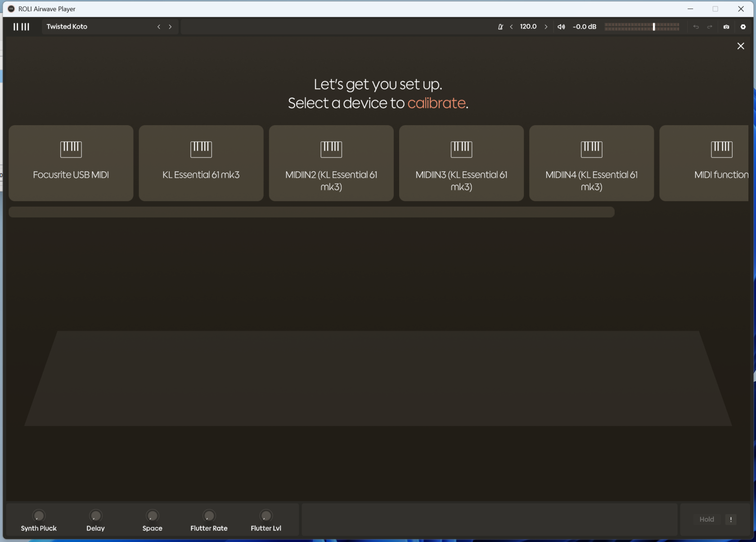Minimize the ROLI Airwave Player window

pyautogui.click(x=690, y=9)
